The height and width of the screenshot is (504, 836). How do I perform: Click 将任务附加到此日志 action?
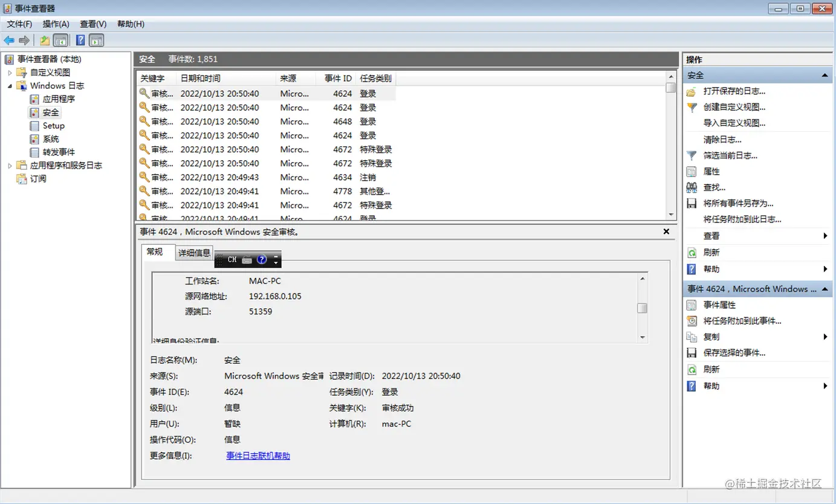pos(742,219)
